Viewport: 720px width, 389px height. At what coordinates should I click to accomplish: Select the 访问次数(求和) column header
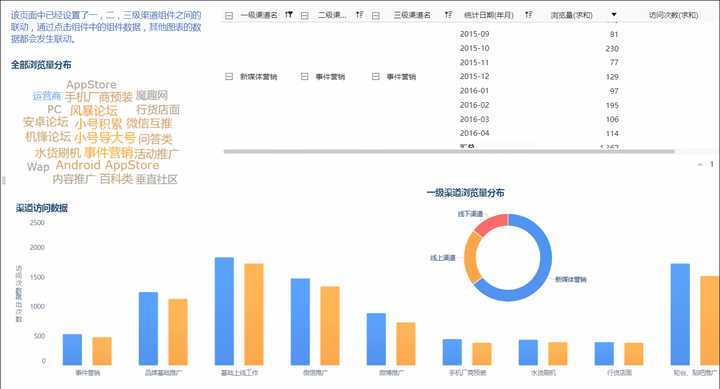click(673, 15)
